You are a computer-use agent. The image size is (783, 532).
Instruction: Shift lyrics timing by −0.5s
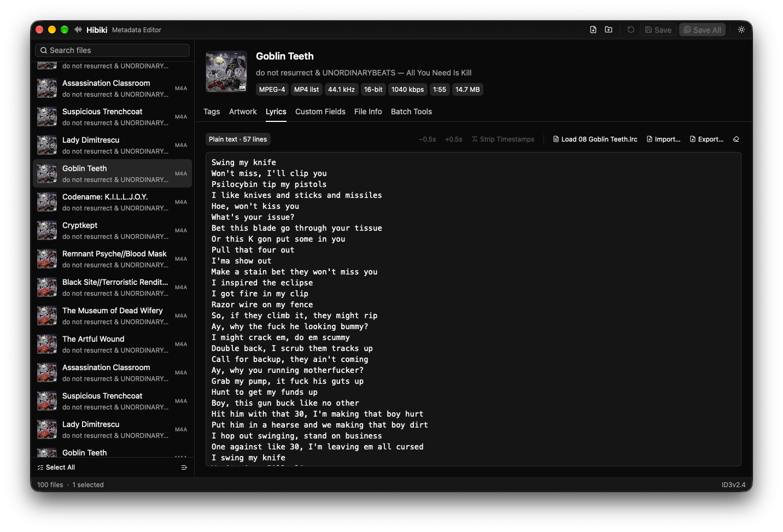pyautogui.click(x=428, y=139)
